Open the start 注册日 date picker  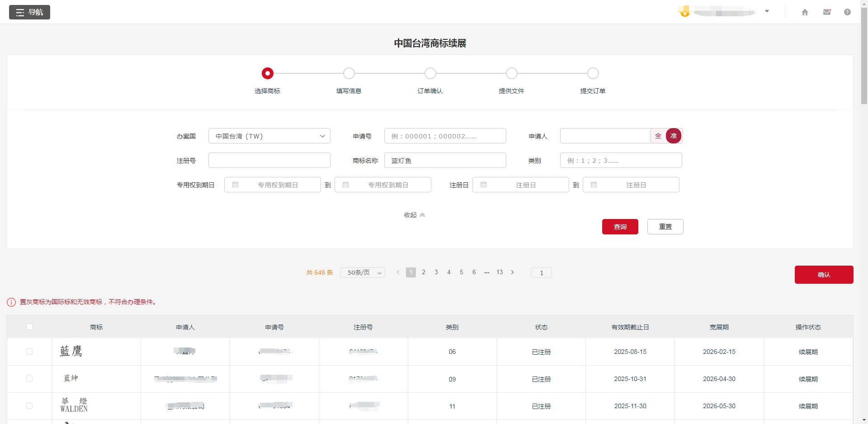(521, 185)
